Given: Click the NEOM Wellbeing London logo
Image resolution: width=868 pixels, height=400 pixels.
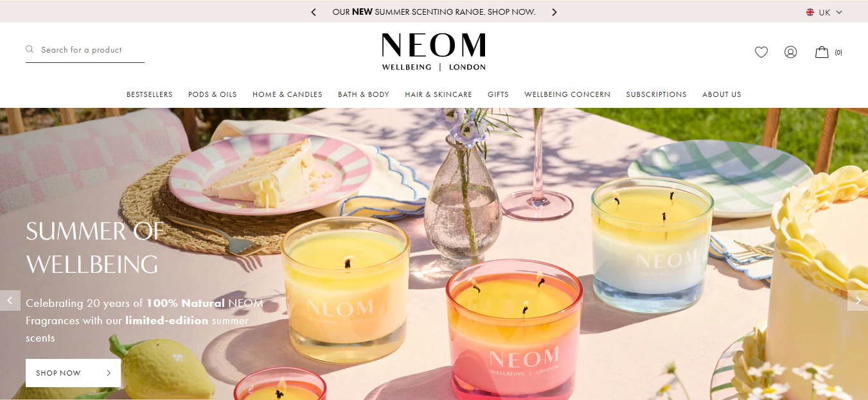Looking at the screenshot, I should (x=434, y=52).
